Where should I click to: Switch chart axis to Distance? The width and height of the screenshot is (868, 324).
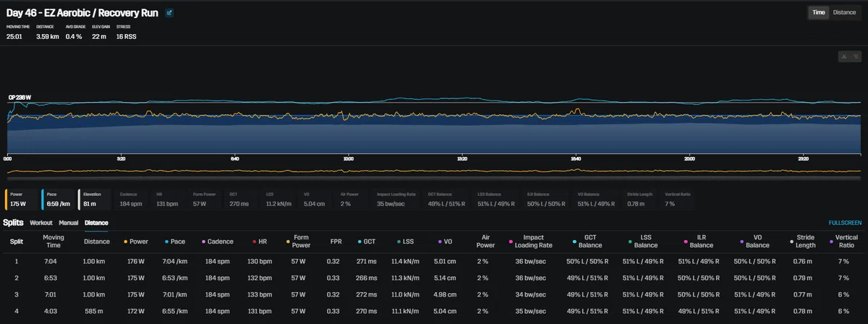[844, 12]
